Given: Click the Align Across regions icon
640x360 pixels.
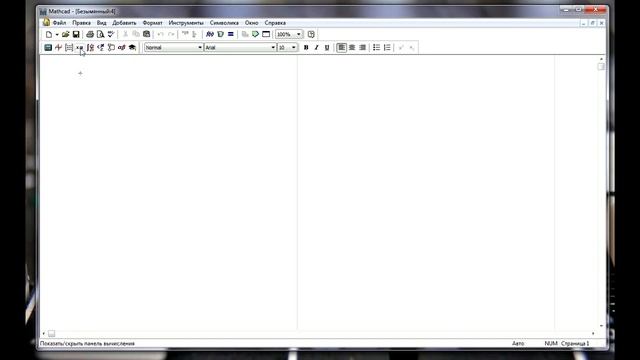Looking at the screenshot, I should click(x=185, y=34).
